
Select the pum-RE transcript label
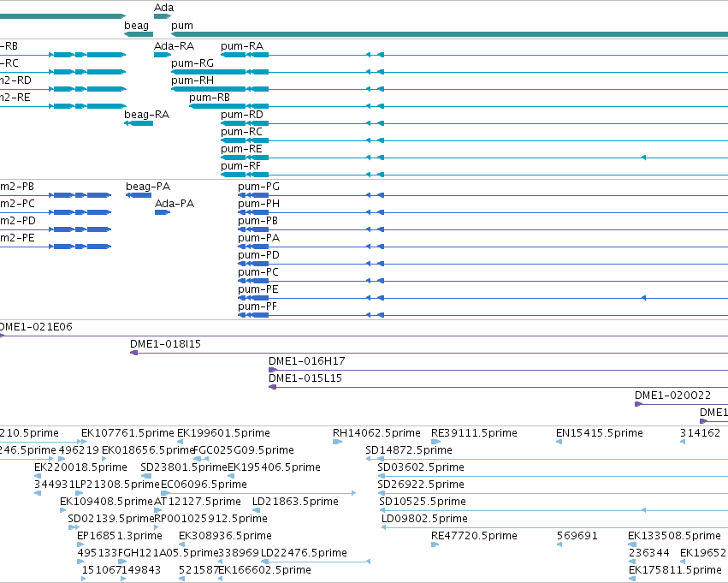click(241, 149)
